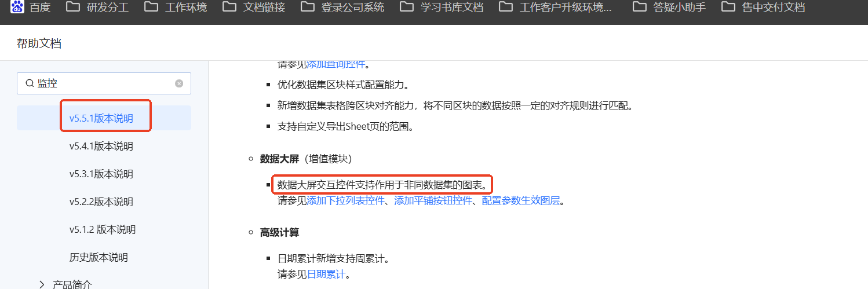Open the 文档链接 bookmark folder icon
This screenshot has height=289, width=868.
tap(229, 7)
